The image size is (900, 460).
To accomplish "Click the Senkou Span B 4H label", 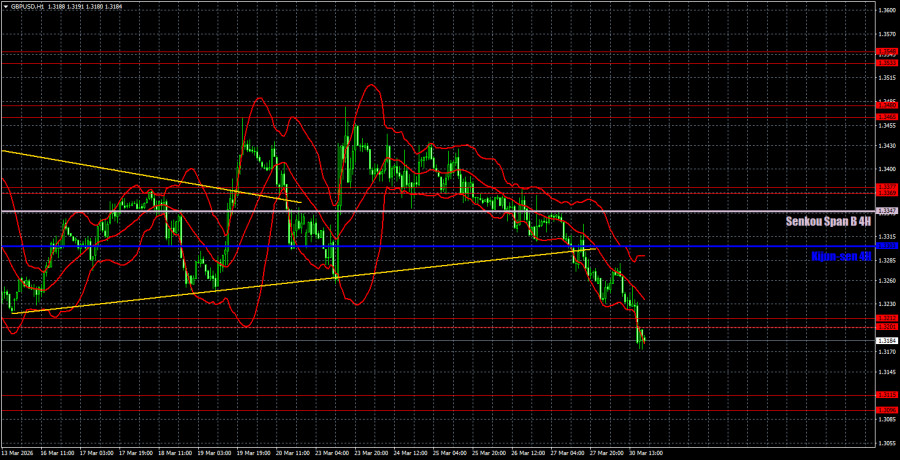I will [828, 220].
